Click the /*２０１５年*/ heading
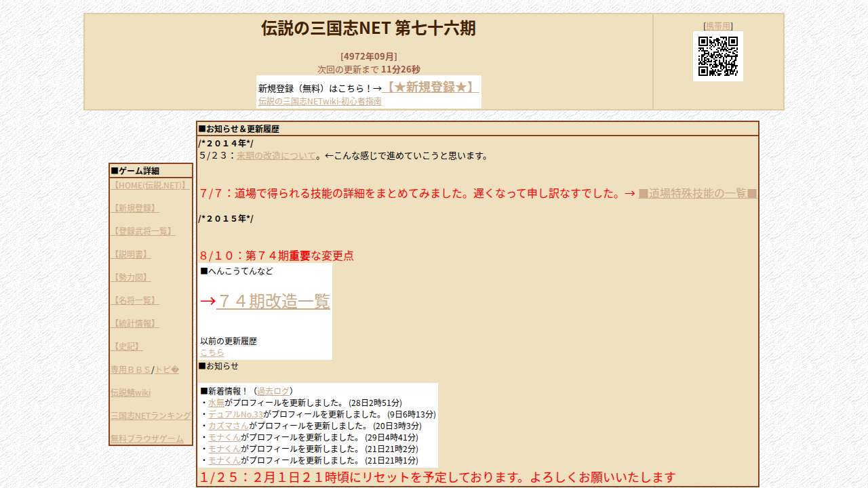The width and height of the screenshot is (868, 488). [x=226, y=218]
